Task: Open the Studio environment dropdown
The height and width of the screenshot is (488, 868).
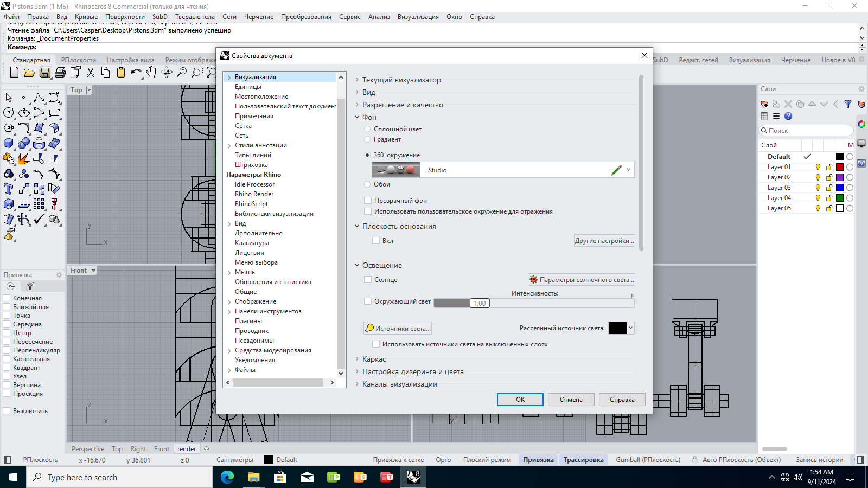Action: click(628, 170)
